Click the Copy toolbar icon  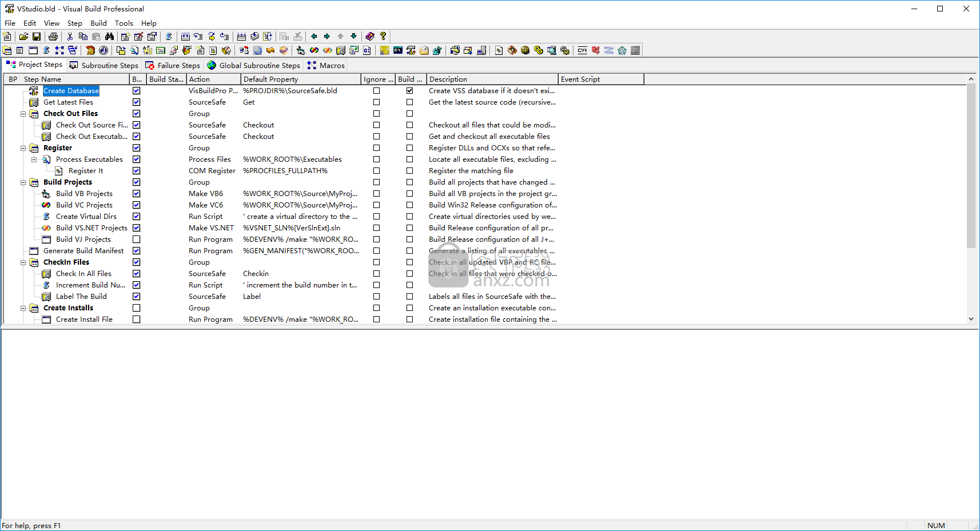(x=83, y=36)
